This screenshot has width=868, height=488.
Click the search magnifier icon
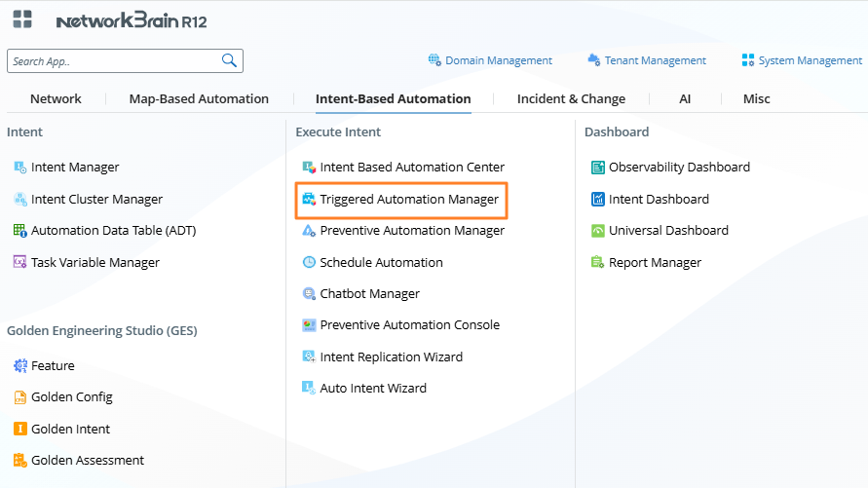[229, 60]
